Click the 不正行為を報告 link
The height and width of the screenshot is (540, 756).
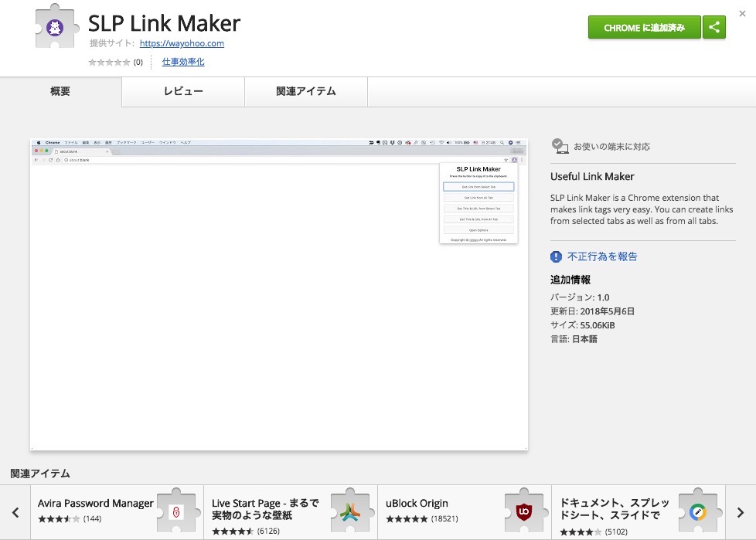coord(602,256)
